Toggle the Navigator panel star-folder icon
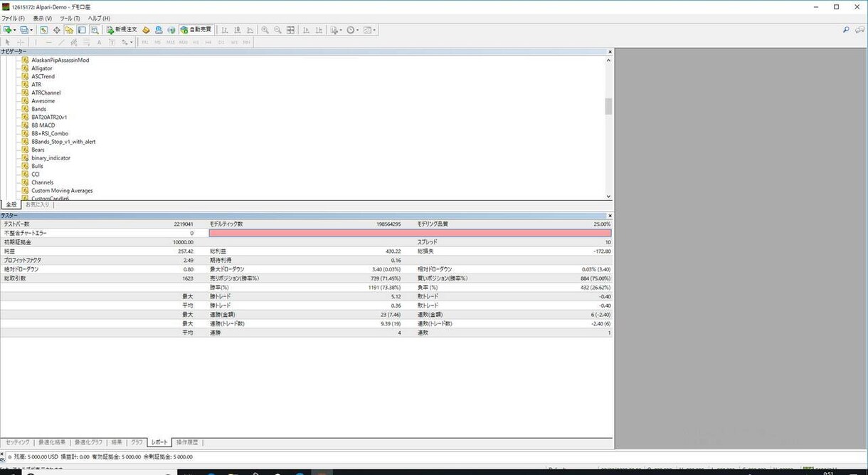Screen dimensions: 868x475 coord(69,30)
